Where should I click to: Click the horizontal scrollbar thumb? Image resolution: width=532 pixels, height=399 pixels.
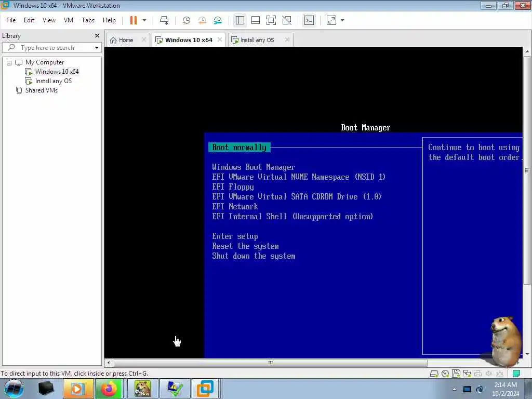click(270, 363)
